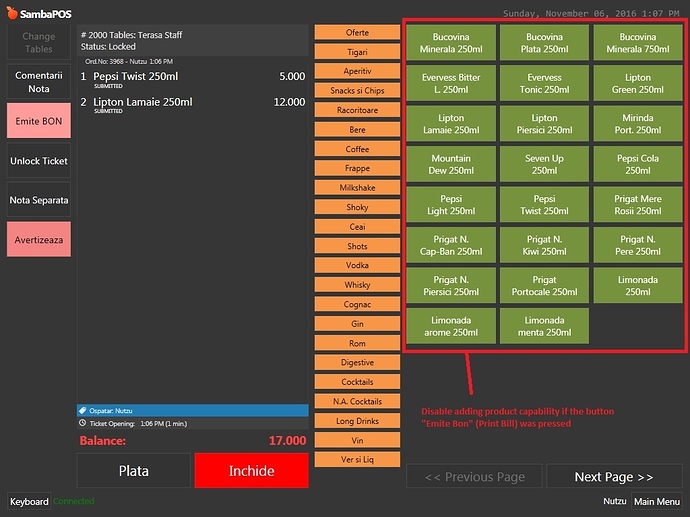
Task: Add Evervess Bitter L. 250ml
Action: (451, 83)
